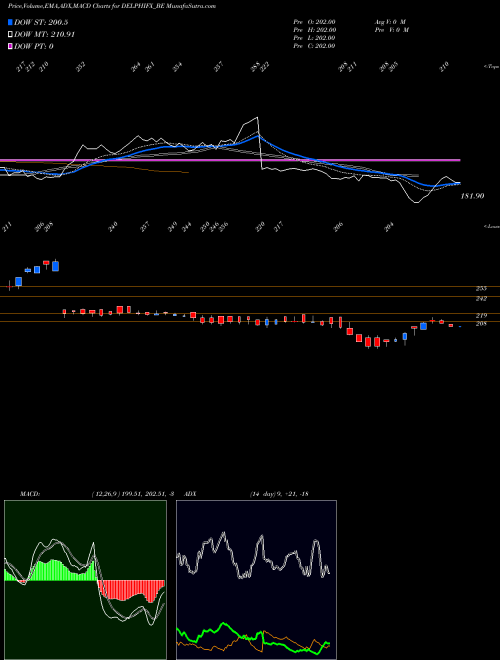Select the 'Pre O: 202.00' open value
The width and height of the screenshot is (500, 660).
[x=314, y=22]
